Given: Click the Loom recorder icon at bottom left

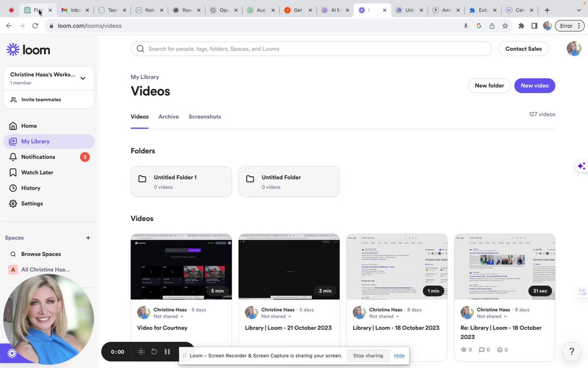Looking at the screenshot, I should pyautogui.click(x=12, y=353).
